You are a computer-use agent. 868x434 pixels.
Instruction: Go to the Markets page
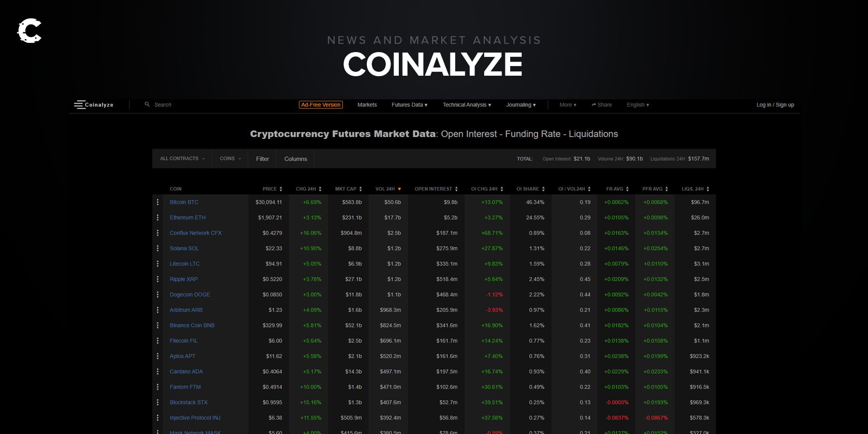coord(367,105)
